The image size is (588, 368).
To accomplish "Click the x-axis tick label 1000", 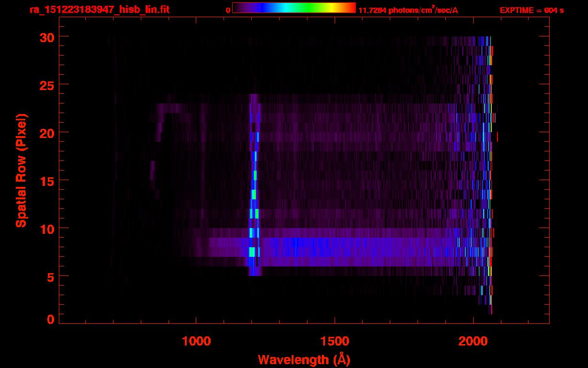I will [x=196, y=341].
